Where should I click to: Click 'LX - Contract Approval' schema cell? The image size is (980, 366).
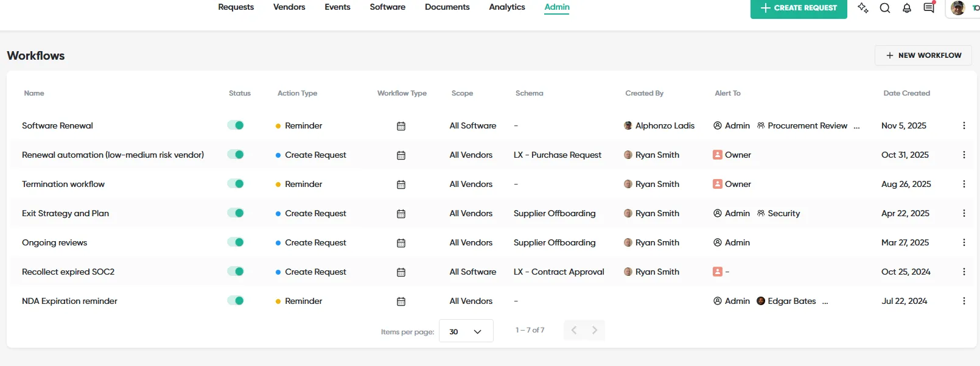(x=559, y=272)
